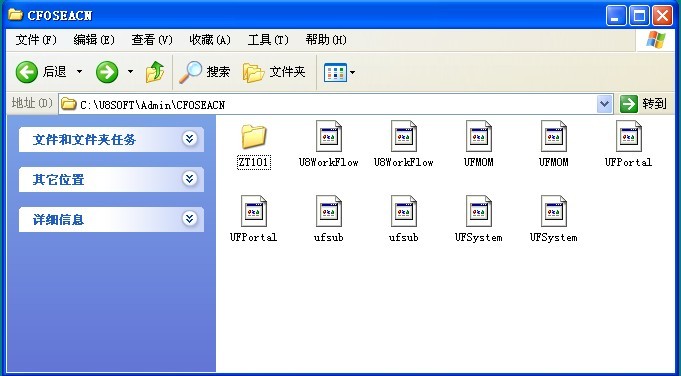Click the 文件夹 folders toolbar icon
The width and height of the screenshot is (681, 376).
(254, 72)
